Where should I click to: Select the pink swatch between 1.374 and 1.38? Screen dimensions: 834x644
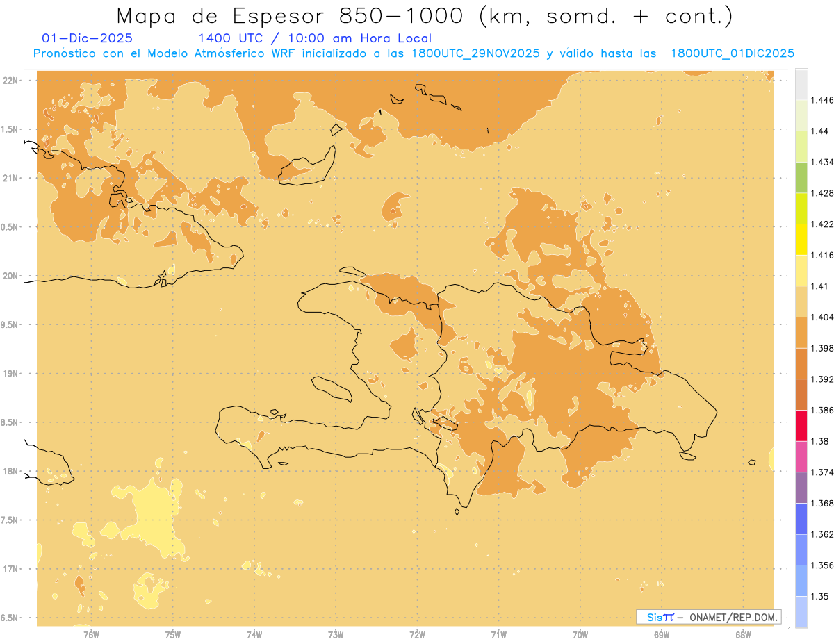801,456
